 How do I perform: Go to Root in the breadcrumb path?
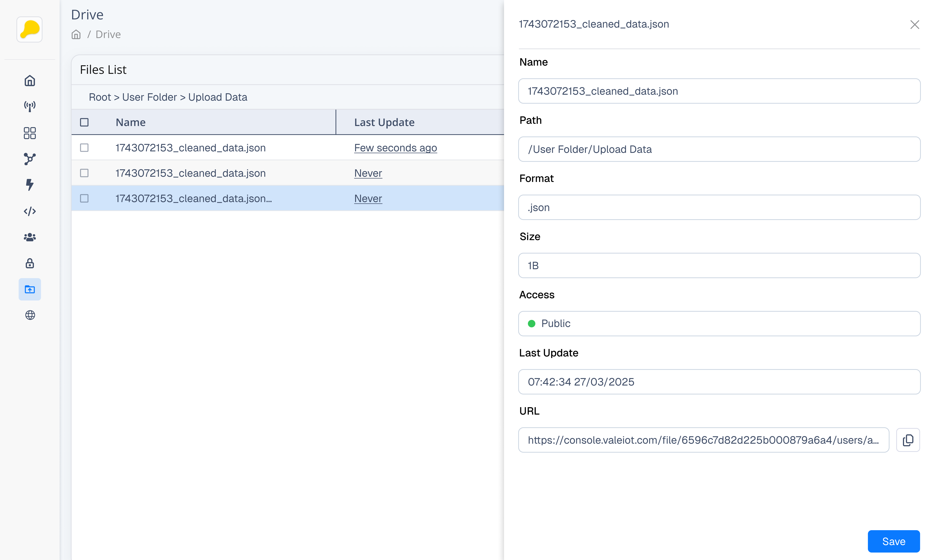[100, 97]
